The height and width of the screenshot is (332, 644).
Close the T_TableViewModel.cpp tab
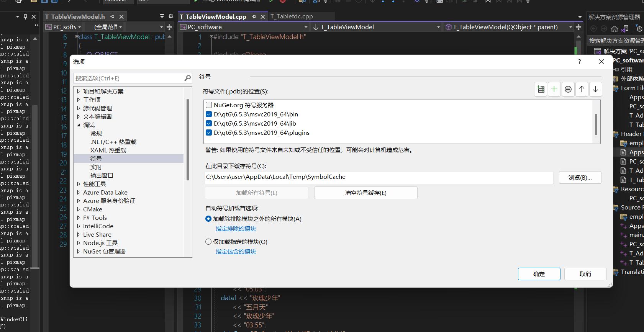point(263,17)
